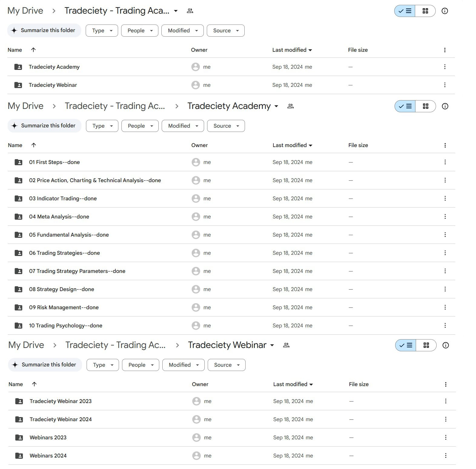
Task: Open Last modified column dropdown in topmost view
Action: pyautogui.click(x=310, y=50)
